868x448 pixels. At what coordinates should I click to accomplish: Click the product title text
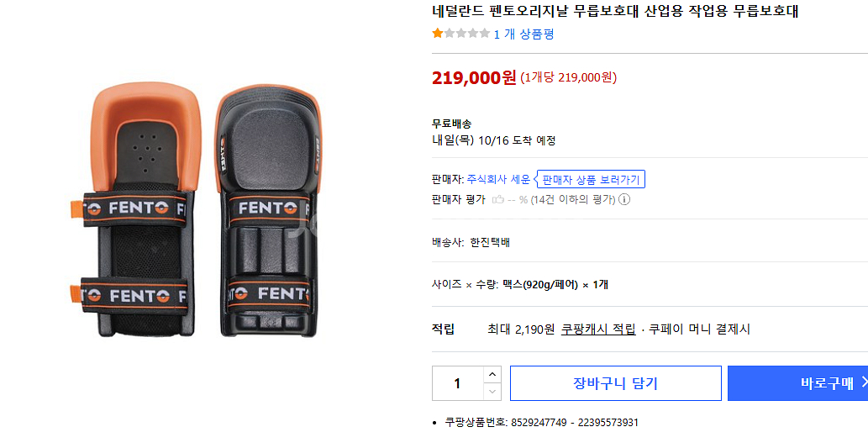[615, 11]
